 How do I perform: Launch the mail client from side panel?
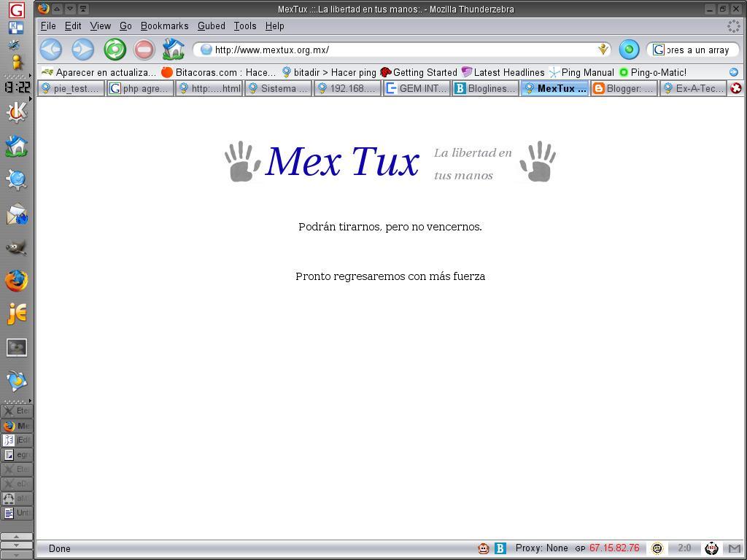17,214
